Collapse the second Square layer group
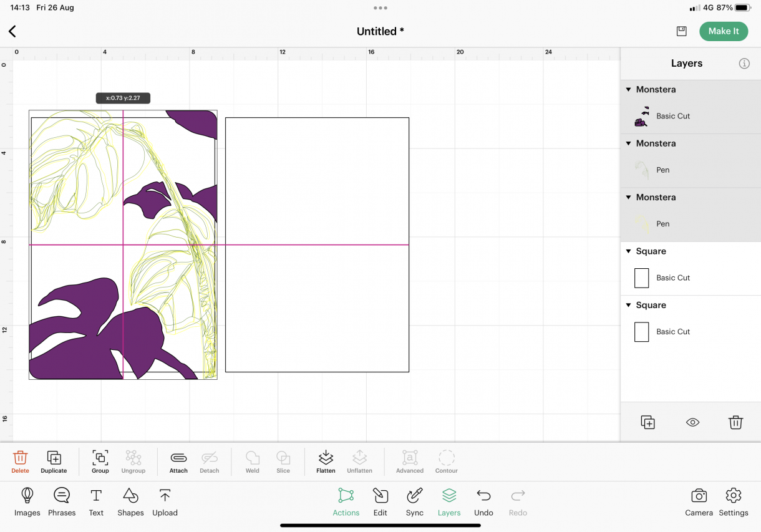 coord(629,305)
